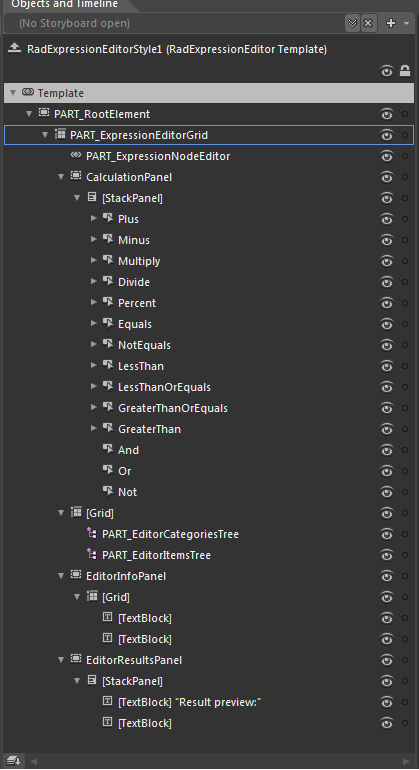Viewport: 419px width, 770px height.
Task: Collapse the Template node
Action: point(13,92)
